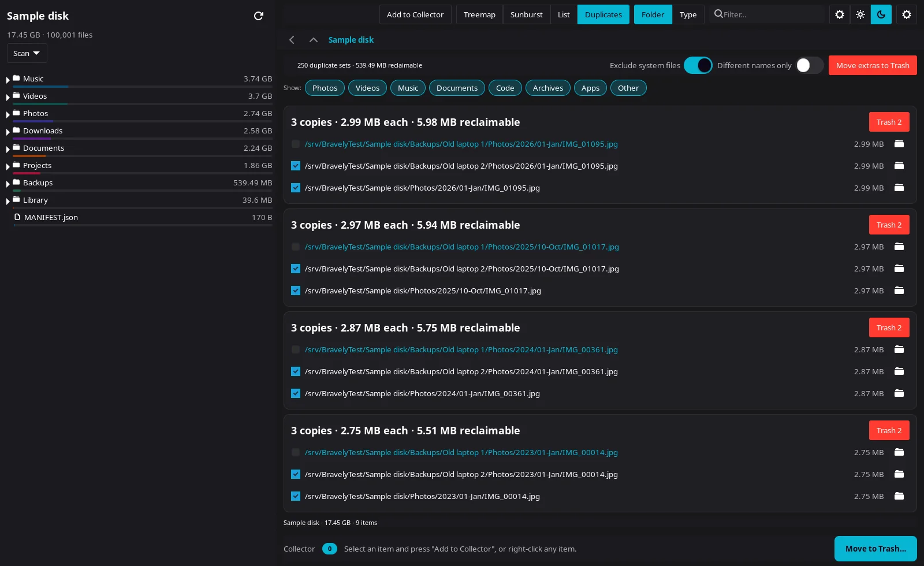
Task: Go back with the left chevron arrow
Action: click(292, 40)
